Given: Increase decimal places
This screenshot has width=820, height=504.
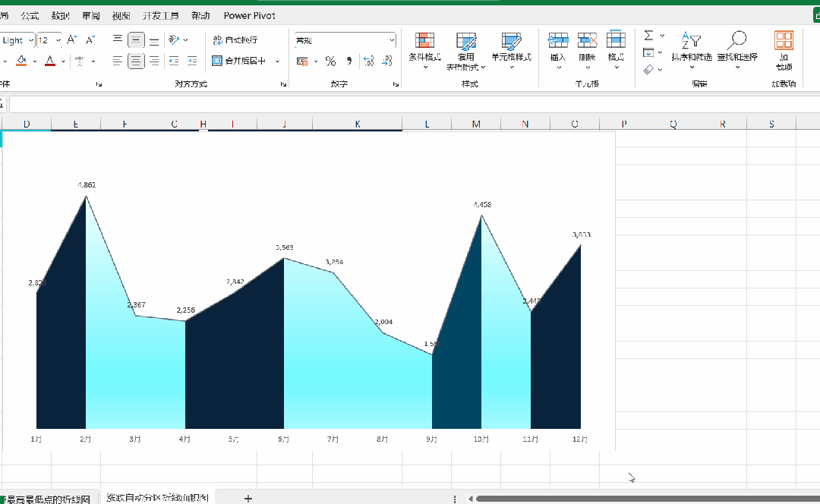Looking at the screenshot, I should click(369, 61).
